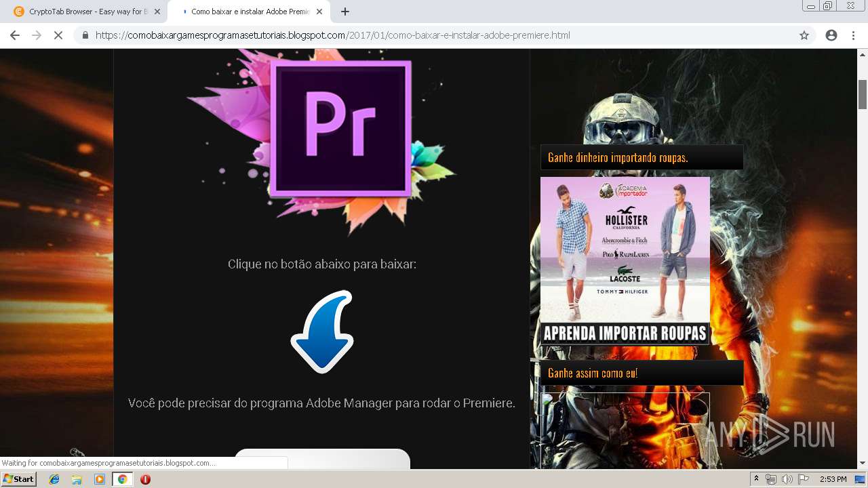Bookmark this page with the star icon
868x488 pixels.
click(804, 35)
